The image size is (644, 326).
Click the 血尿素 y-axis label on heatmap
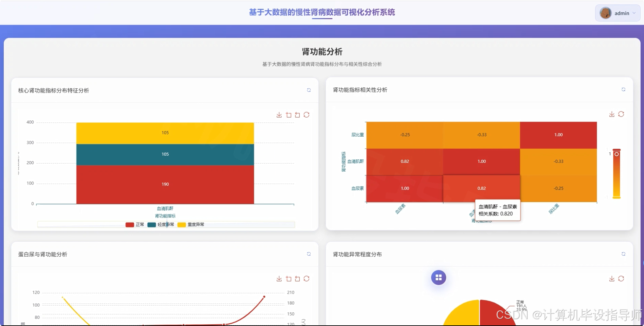pyautogui.click(x=358, y=188)
